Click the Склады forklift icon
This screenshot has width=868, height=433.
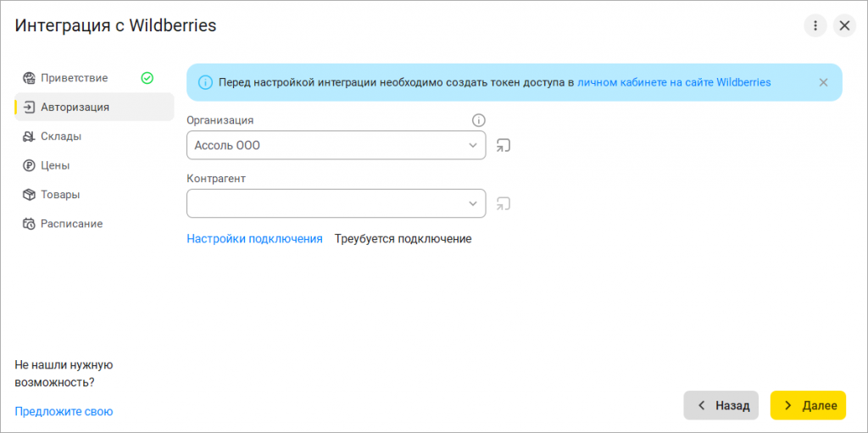click(x=29, y=136)
